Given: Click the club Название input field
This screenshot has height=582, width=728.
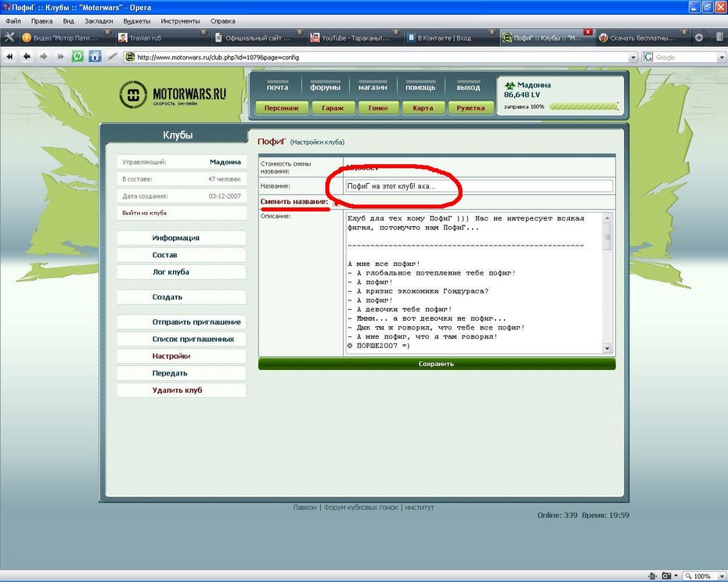Looking at the screenshot, I should (x=479, y=186).
